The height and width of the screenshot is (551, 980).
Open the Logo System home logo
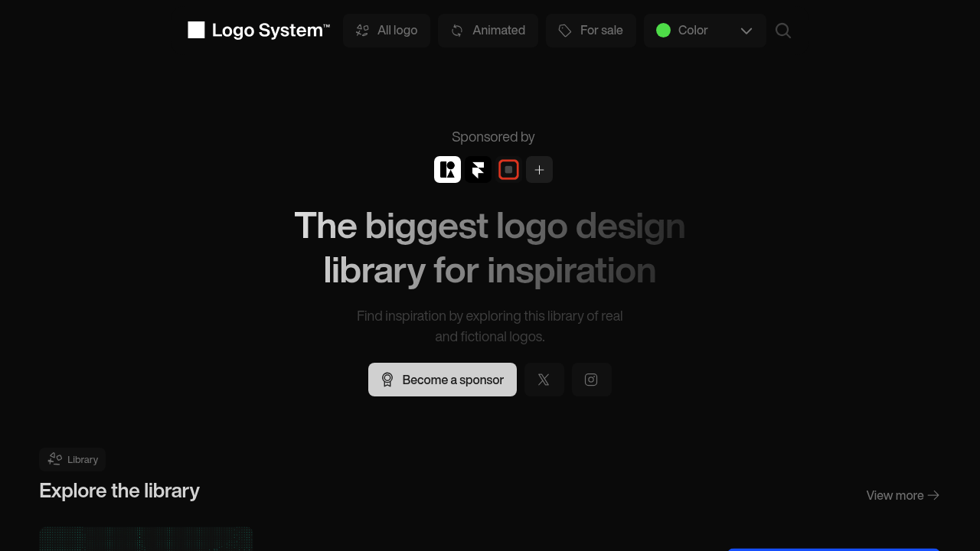tap(258, 31)
